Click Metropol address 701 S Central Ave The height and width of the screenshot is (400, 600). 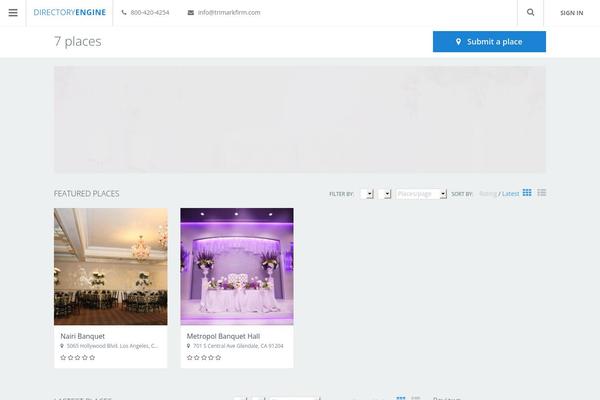click(238, 346)
